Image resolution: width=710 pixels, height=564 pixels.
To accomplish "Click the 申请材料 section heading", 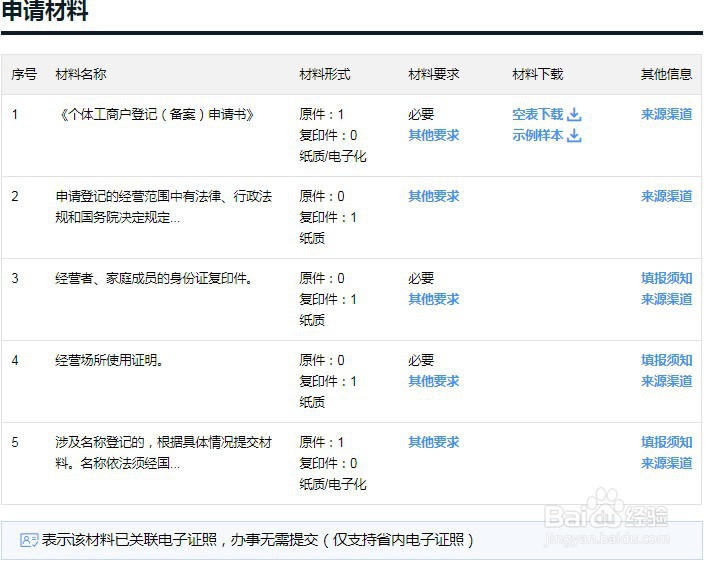I will point(45,11).
